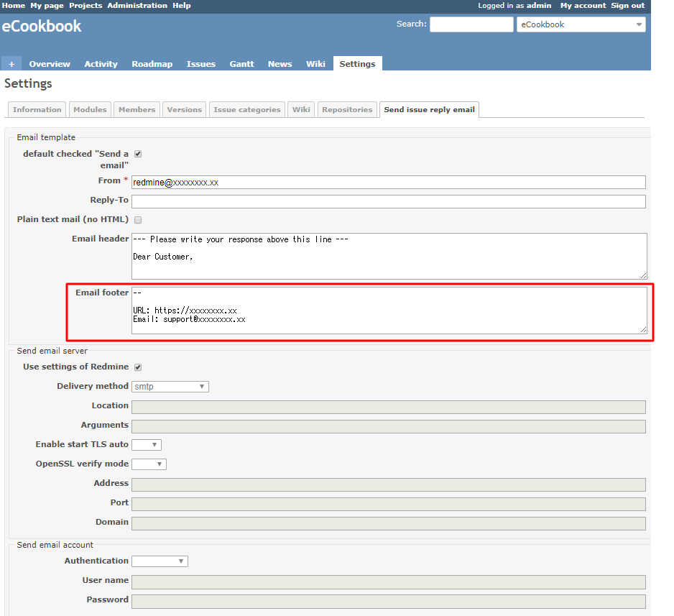Open the Members settings tab
The width and height of the screenshot is (674, 616).
click(137, 109)
